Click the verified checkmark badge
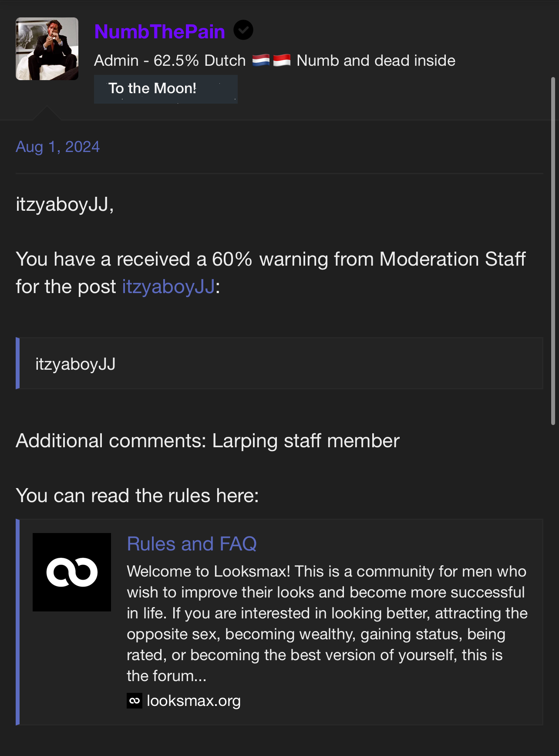Screen dimensions: 559x756 (243, 30)
